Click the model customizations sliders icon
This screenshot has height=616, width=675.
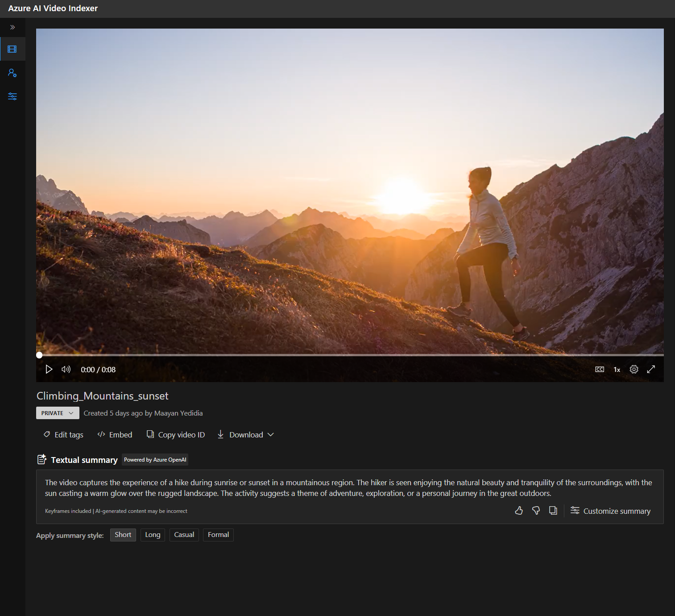click(x=12, y=96)
